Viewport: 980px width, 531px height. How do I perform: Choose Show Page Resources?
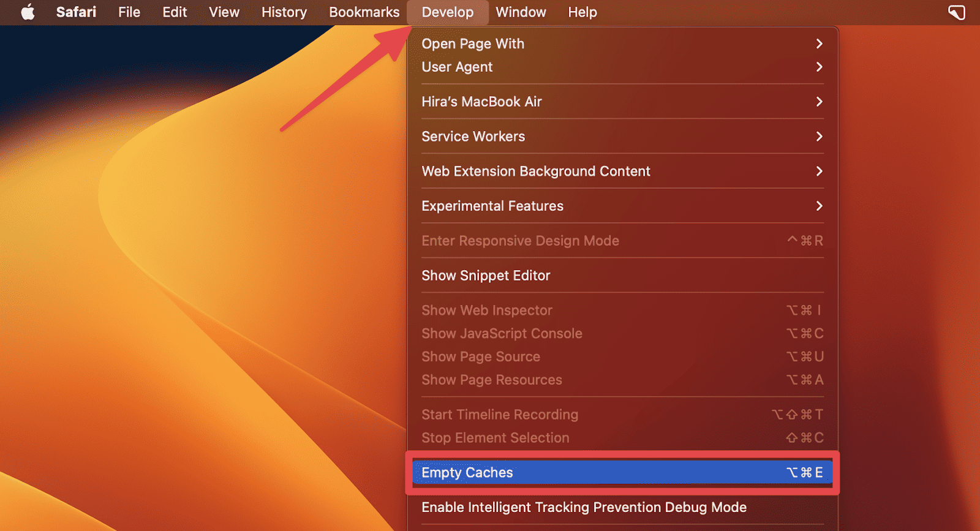click(x=622, y=380)
